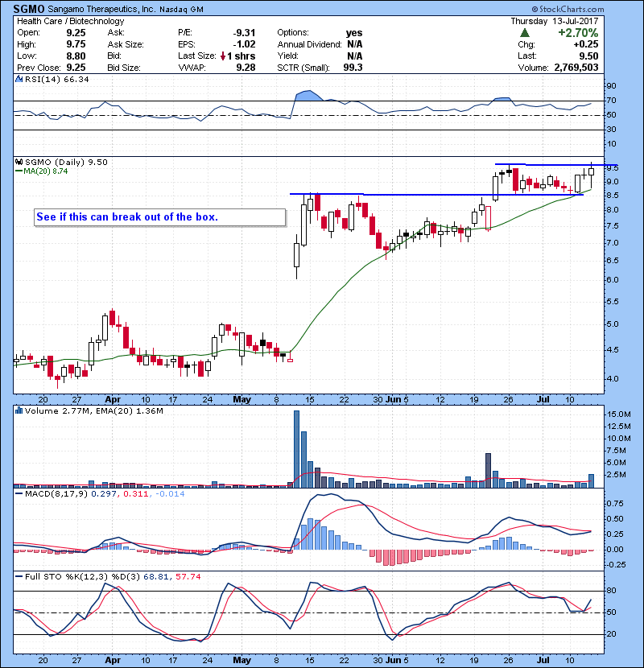Click the 'See if this can break out' annotation box
644x668 pixels.
160,216
